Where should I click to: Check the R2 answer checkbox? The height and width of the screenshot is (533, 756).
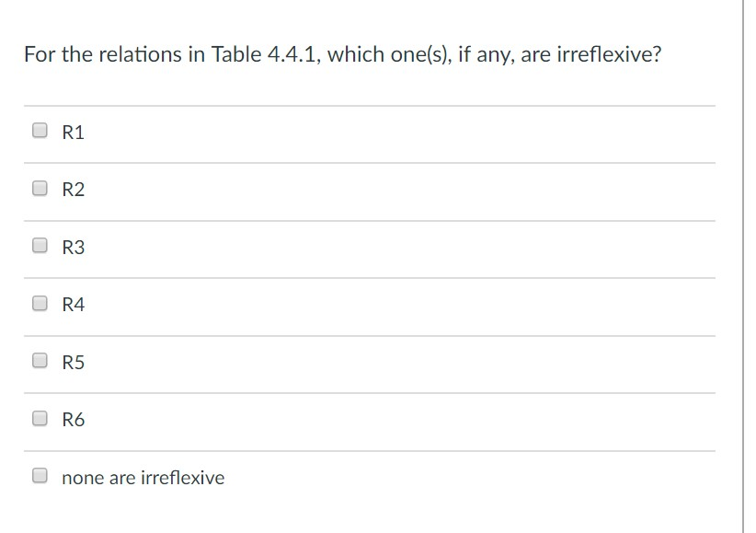(x=39, y=187)
